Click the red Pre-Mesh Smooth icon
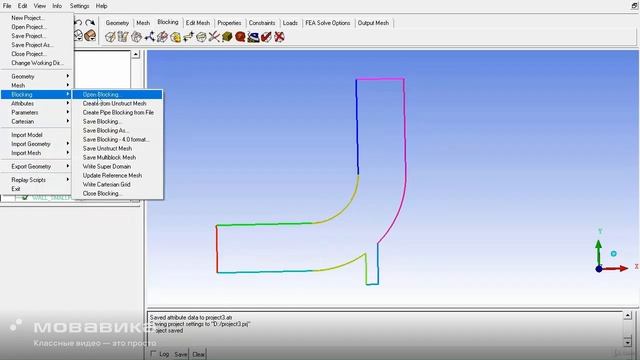This screenshot has width=640, height=360. pyautogui.click(x=240, y=37)
